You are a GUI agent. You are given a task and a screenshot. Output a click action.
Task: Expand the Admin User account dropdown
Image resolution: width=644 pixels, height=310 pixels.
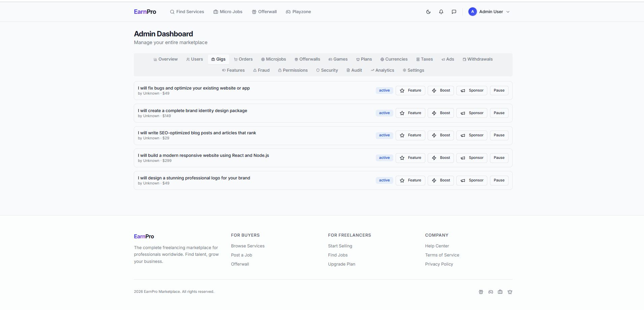pos(508,12)
